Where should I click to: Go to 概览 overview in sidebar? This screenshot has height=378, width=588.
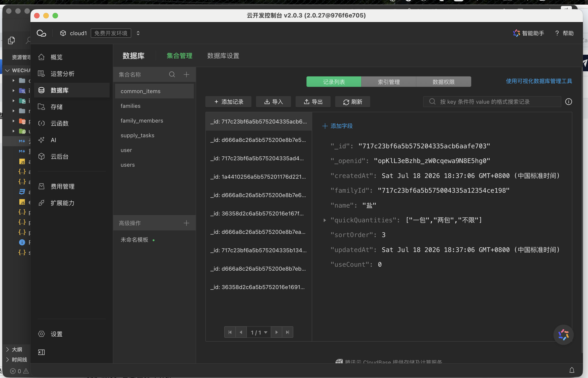(72, 57)
